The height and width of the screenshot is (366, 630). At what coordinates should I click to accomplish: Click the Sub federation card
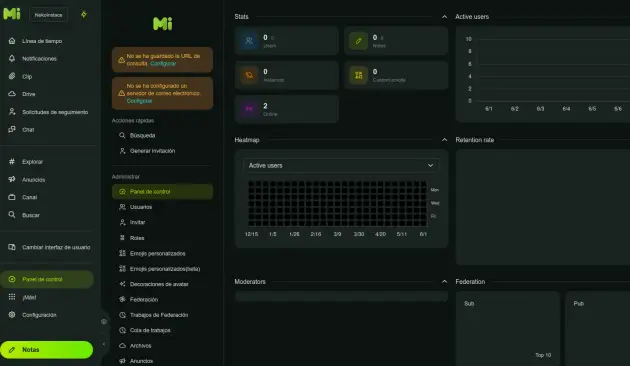coord(508,329)
